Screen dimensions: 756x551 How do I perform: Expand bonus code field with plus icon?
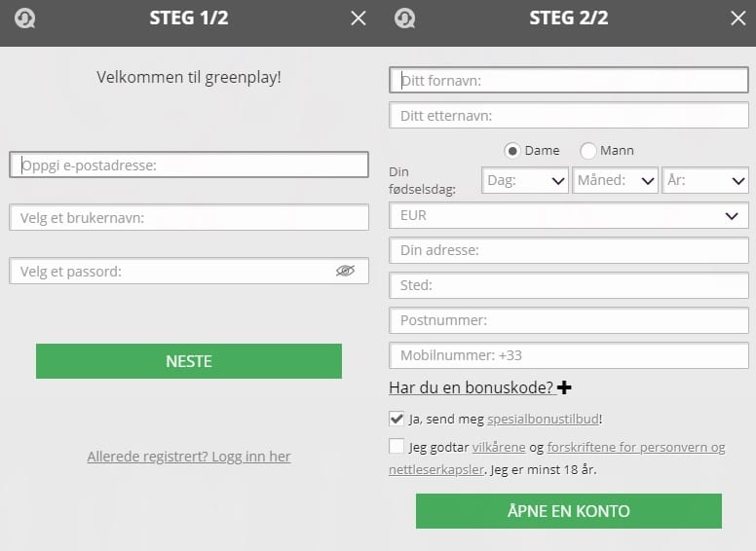click(564, 388)
